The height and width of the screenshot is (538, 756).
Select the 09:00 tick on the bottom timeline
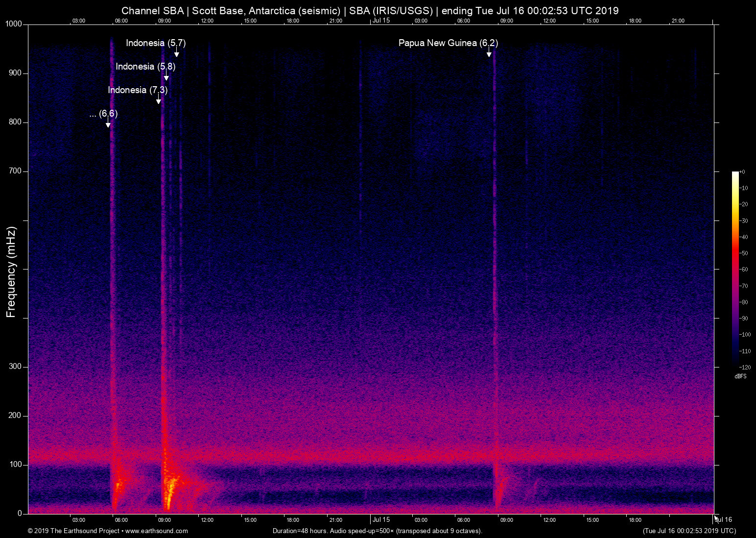coord(165,520)
